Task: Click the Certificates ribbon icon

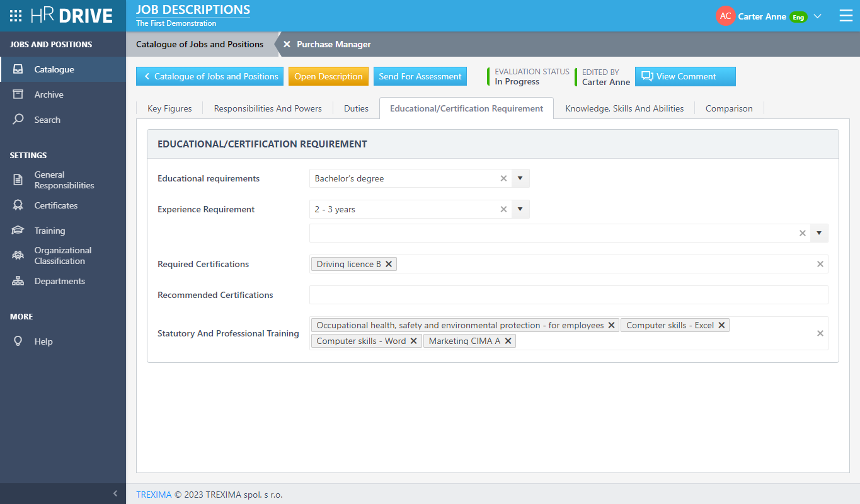Action: coord(18,205)
